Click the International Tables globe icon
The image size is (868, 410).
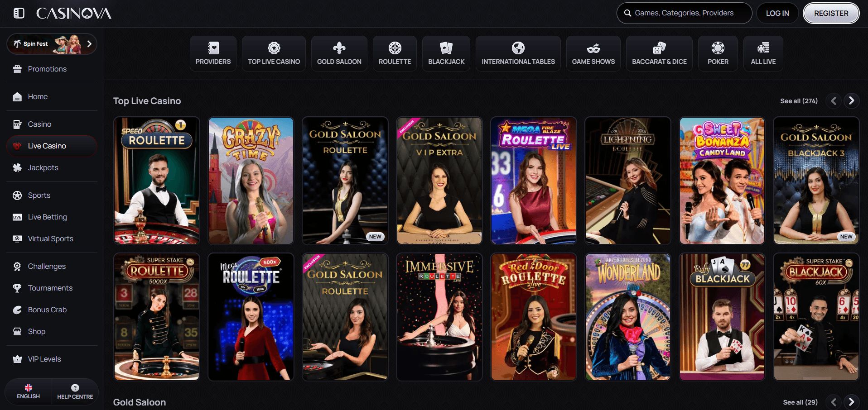(518, 48)
